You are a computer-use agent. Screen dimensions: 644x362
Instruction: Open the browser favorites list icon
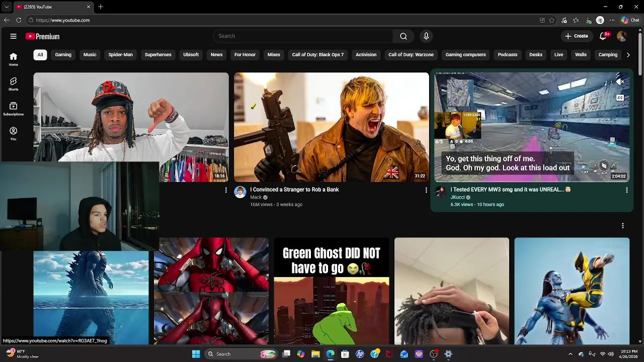576,20
